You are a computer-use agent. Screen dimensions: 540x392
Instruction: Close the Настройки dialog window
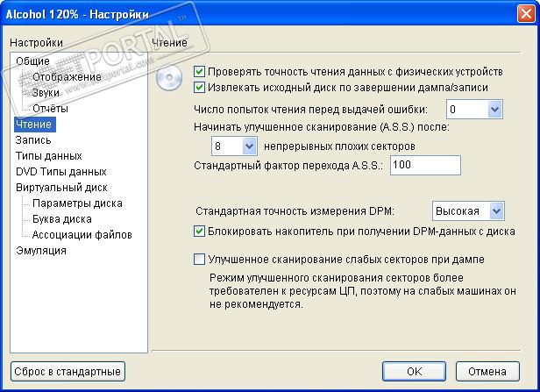[x=526, y=14]
